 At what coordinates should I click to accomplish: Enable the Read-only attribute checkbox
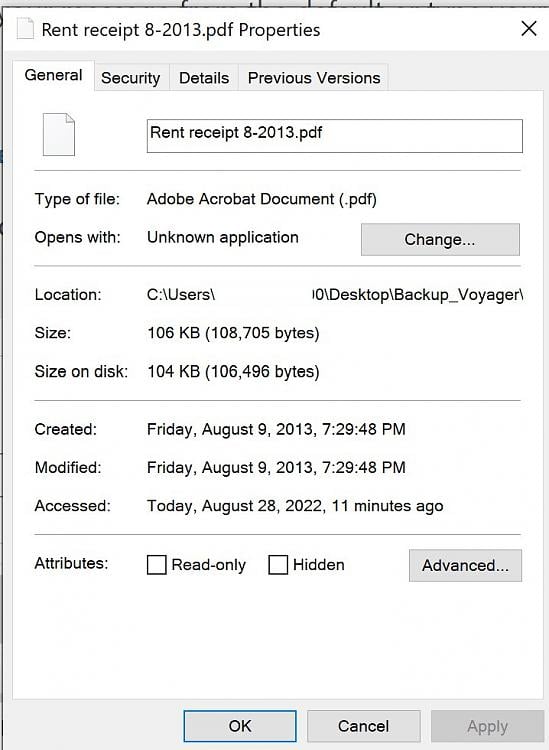coord(156,565)
